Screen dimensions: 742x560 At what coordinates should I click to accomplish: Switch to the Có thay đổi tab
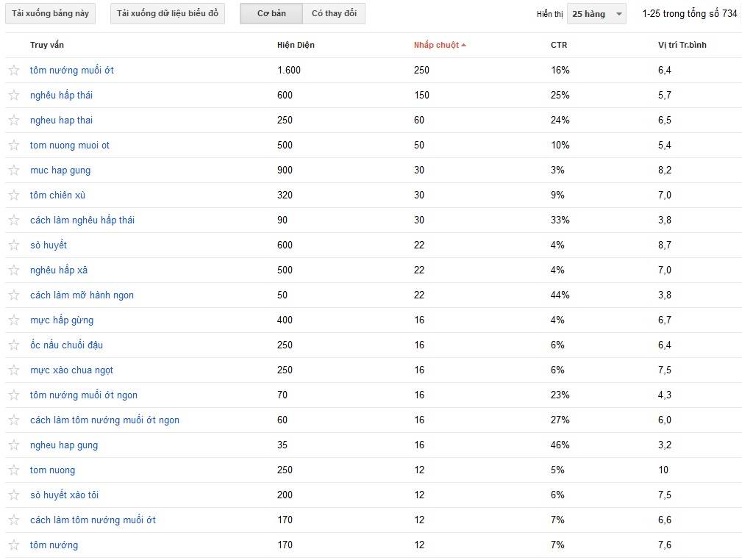point(334,14)
